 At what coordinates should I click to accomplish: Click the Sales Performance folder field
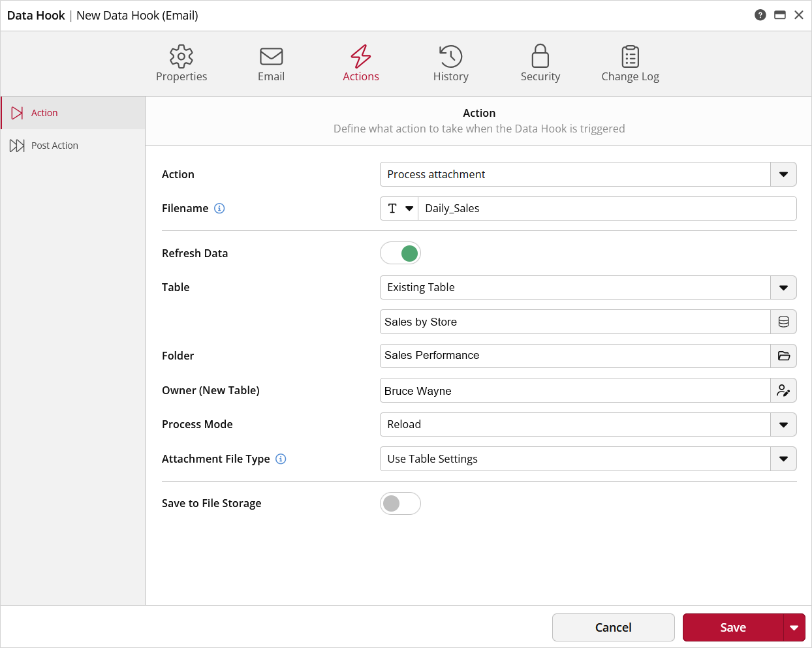pos(575,356)
